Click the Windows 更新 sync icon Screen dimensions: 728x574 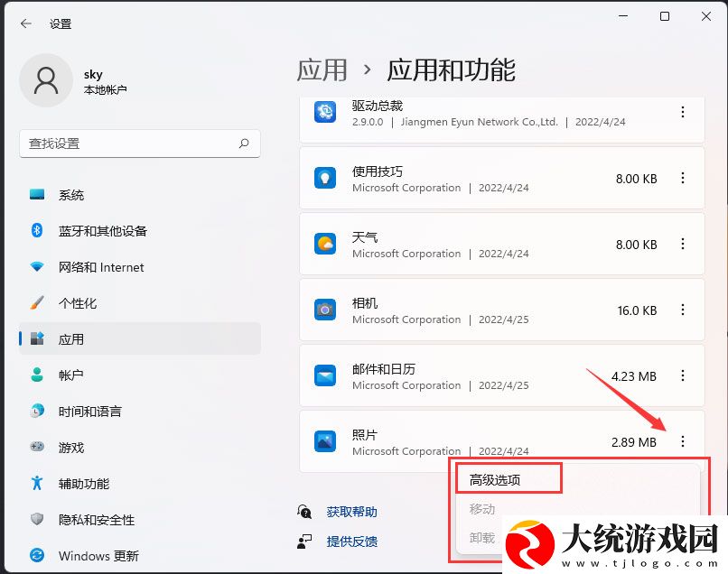point(37,555)
